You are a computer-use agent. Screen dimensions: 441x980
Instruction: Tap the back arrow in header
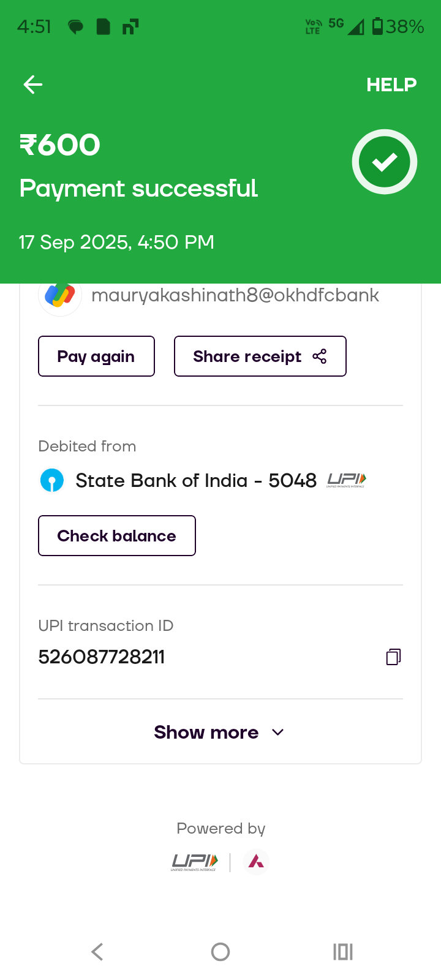pos(33,85)
